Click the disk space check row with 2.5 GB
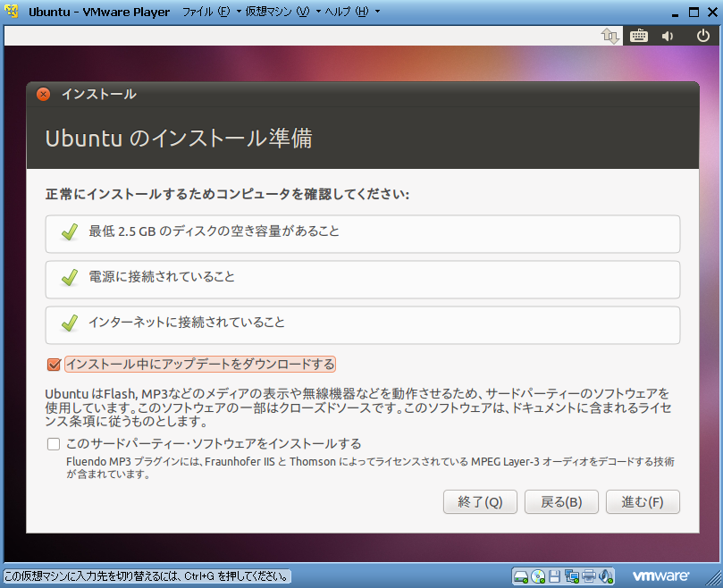This screenshot has width=723, height=588. point(363,234)
